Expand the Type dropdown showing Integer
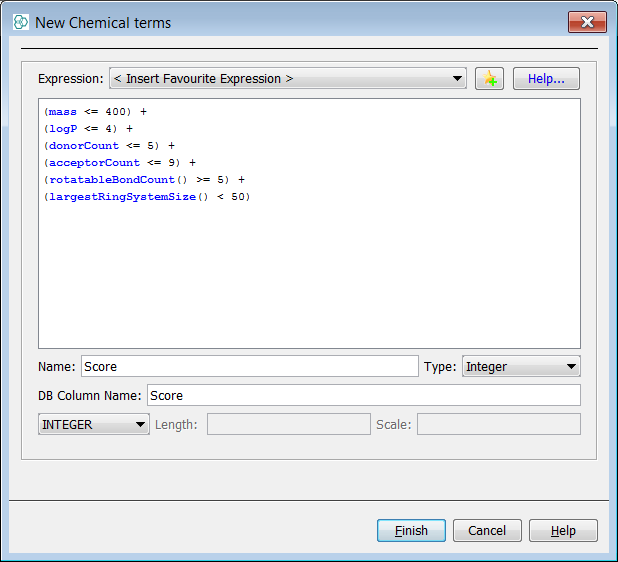This screenshot has height=562, width=618. click(x=521, y=367)
